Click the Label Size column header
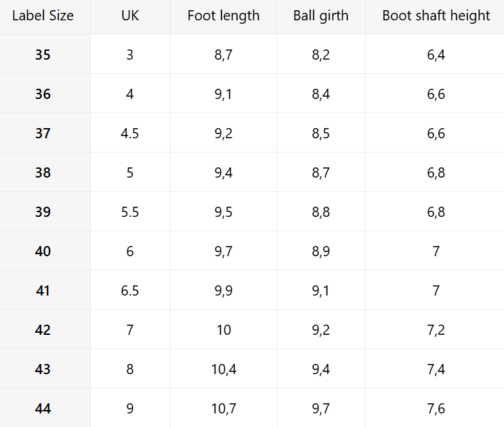The image size is (504, 427). [43, 16]
